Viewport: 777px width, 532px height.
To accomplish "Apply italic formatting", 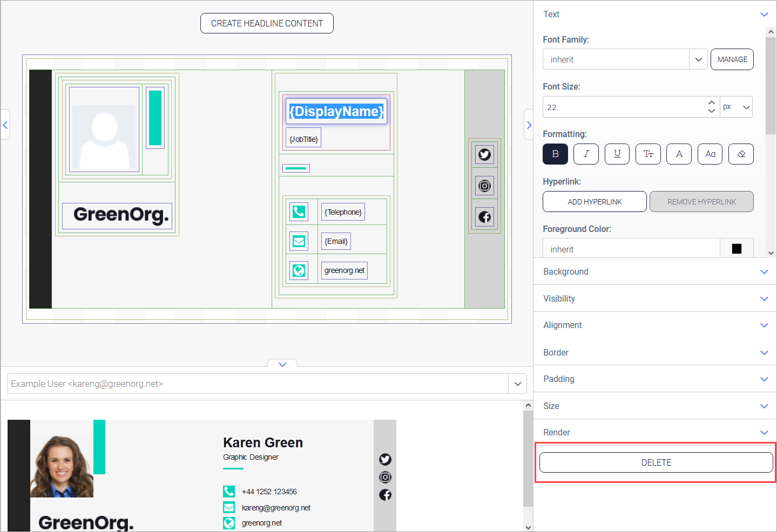I will [586, 154].
